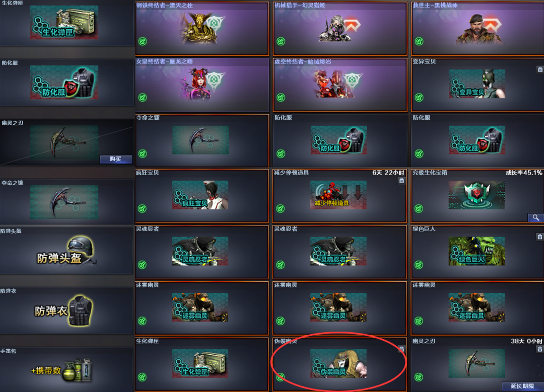Click the 延长期限 button
The width and height of the screenshot is (544, 392).
coord(522,386)
